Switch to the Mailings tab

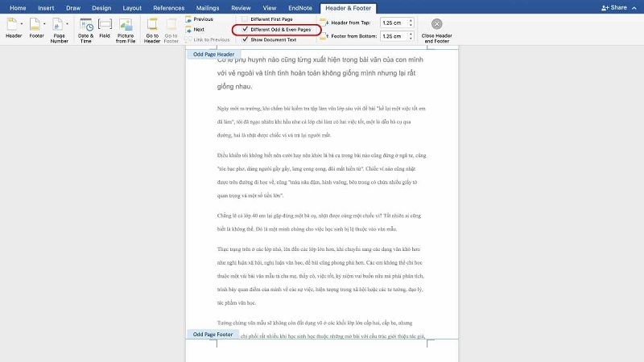coord(208,8)
